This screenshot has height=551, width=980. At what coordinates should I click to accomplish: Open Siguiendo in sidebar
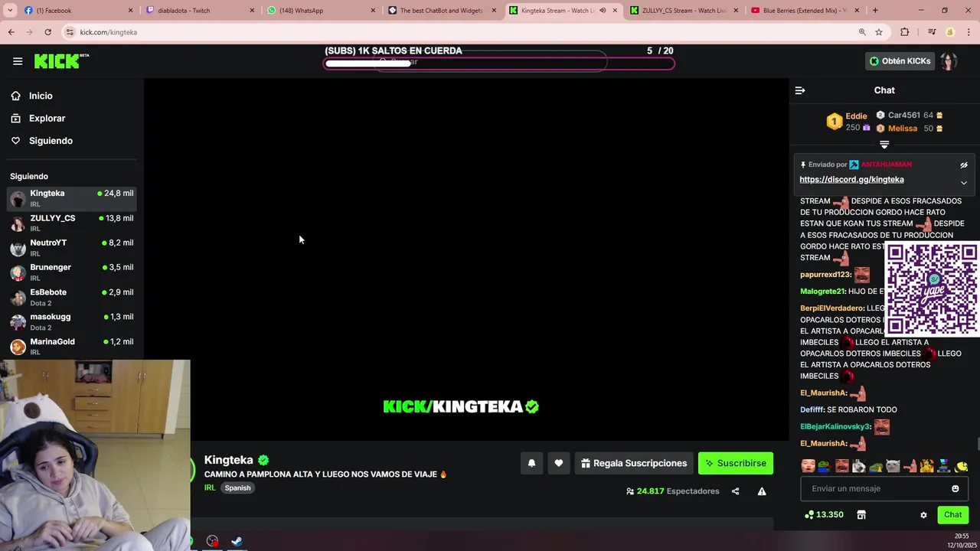[x=51, y=141]
